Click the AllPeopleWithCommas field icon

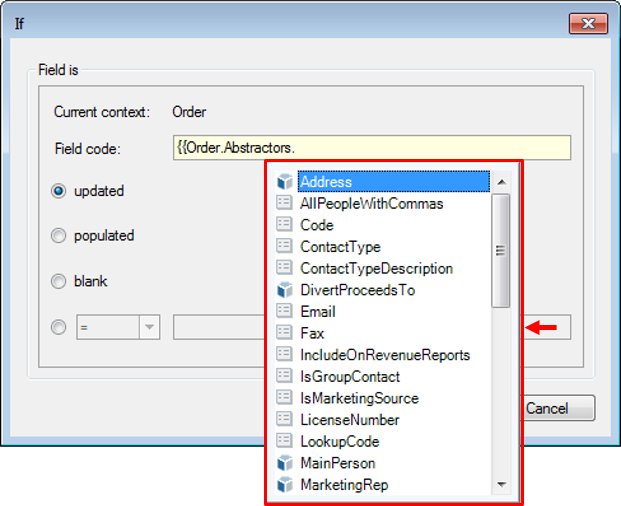[x=284, y=203]
